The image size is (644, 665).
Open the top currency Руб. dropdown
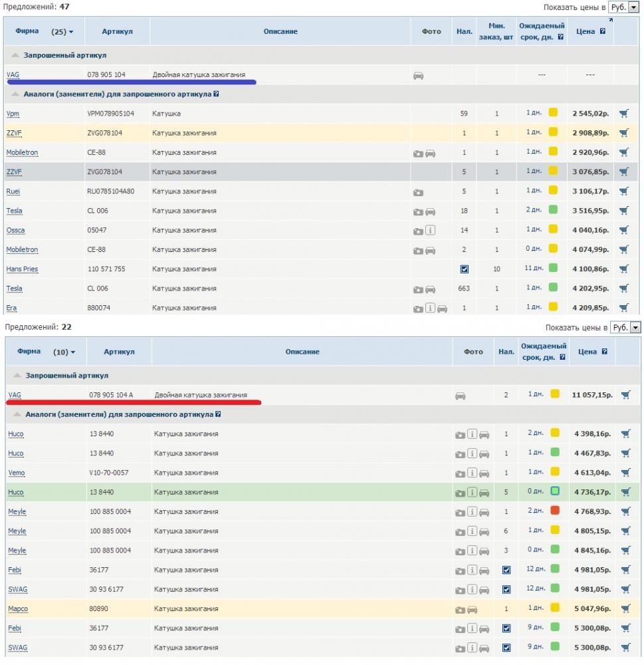(624, 7)
